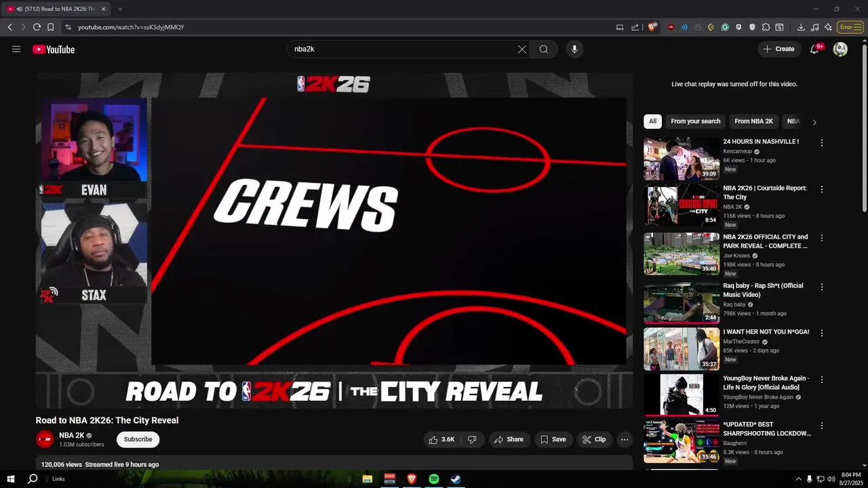Go to the YouTube home logo
The image size is (868, 488).
54,49
